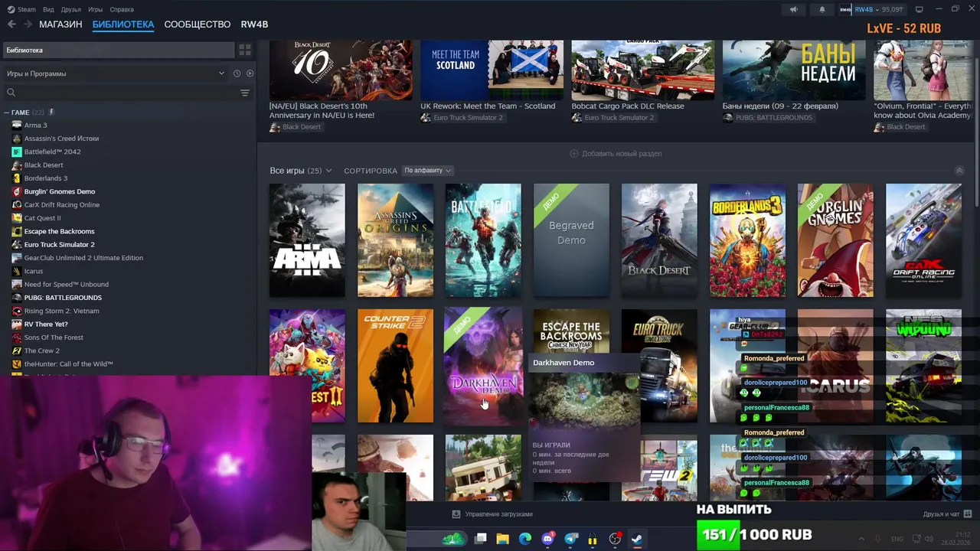Open Discord from the taskbar

pos(547,539)
